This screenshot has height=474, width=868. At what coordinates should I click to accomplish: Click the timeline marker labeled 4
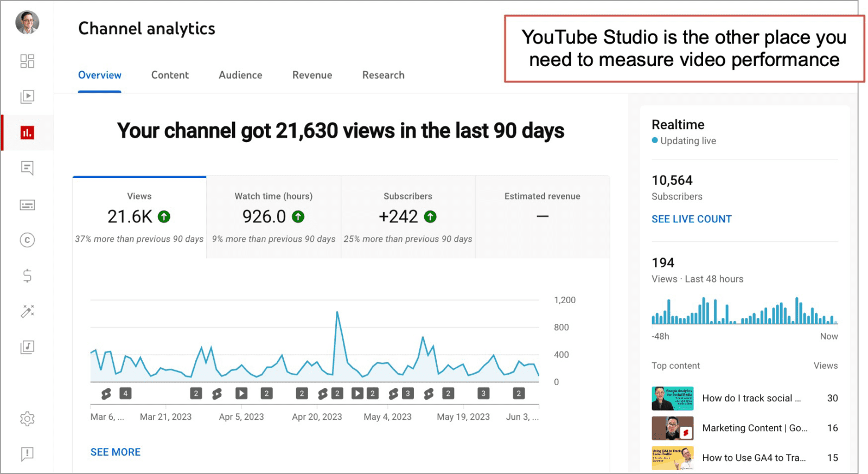click(125, 393)
